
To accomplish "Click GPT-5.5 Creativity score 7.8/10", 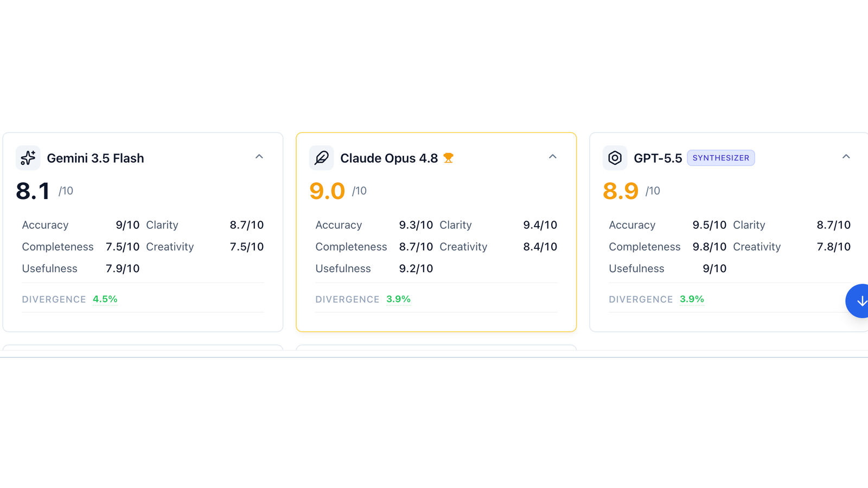I will [834, 247].
